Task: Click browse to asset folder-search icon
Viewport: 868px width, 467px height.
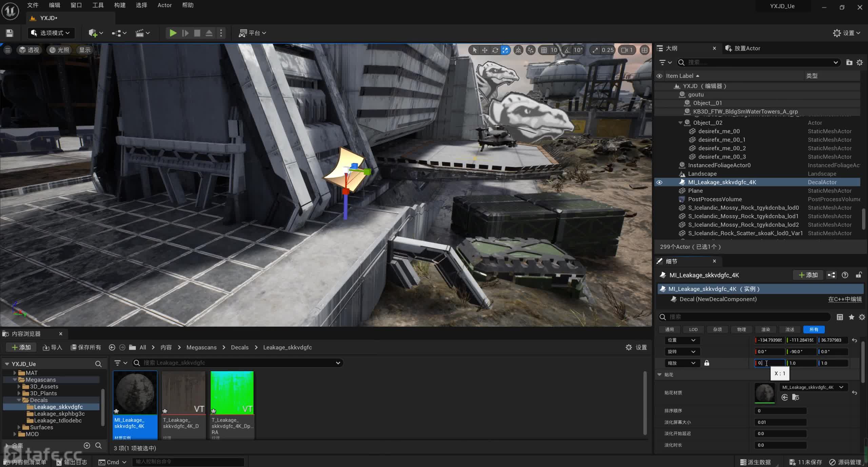Action: (x=795, y=398)
